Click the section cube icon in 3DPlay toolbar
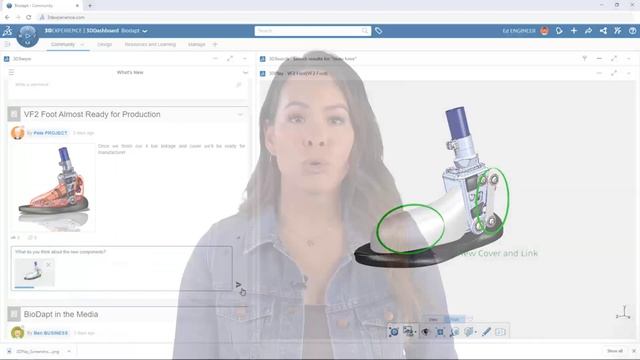This screenshot has width=640, height=360. [x=469, y=332]
